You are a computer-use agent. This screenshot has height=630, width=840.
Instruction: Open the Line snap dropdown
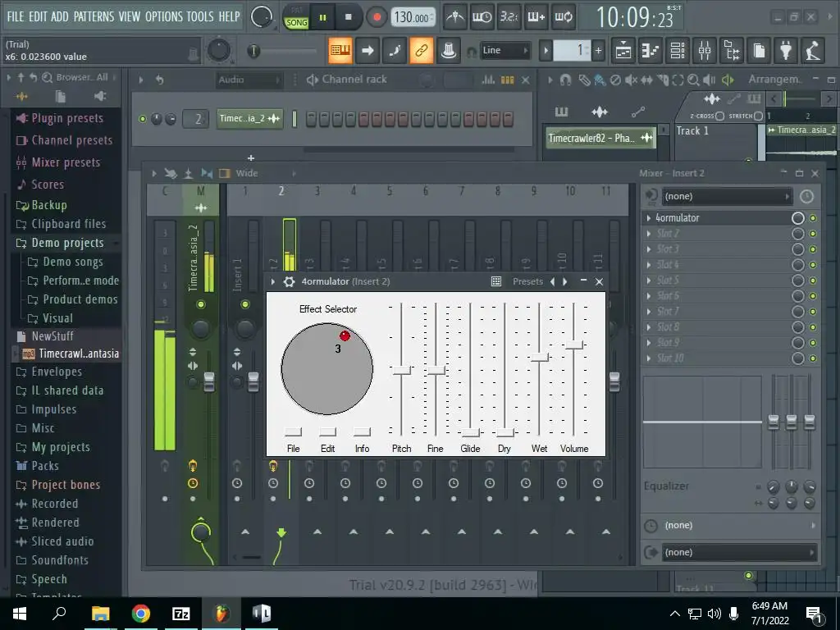pos(504,50)
